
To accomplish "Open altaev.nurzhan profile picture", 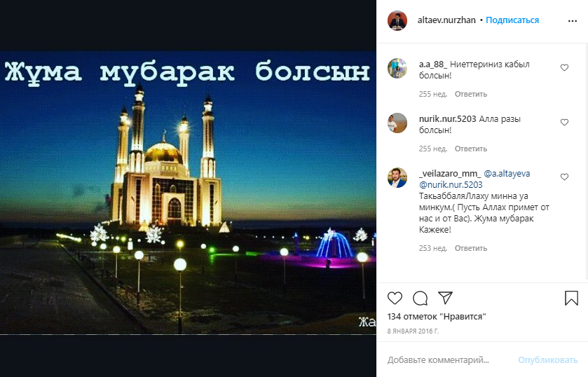I will [x=397, y=20].
